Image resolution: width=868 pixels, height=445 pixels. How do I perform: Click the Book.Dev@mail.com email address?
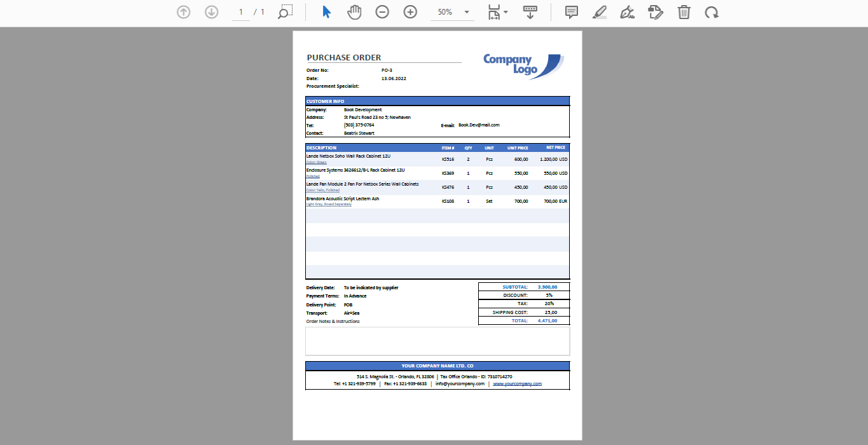(479, 125)
